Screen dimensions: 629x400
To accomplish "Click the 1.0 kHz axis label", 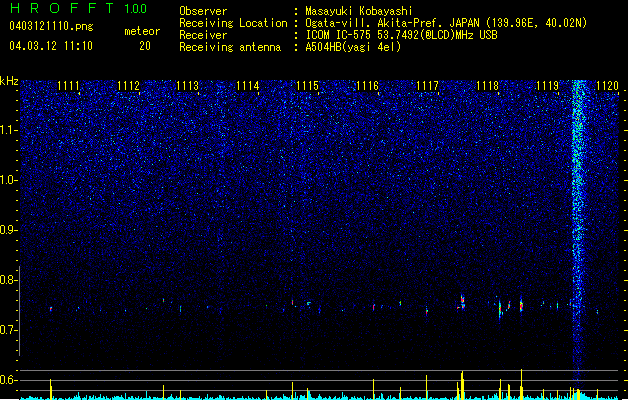I will 9,180.
